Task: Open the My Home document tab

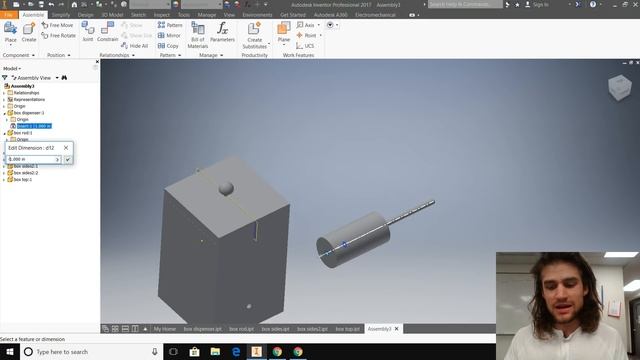Action: pyautogui.click(x=164, y=329)
